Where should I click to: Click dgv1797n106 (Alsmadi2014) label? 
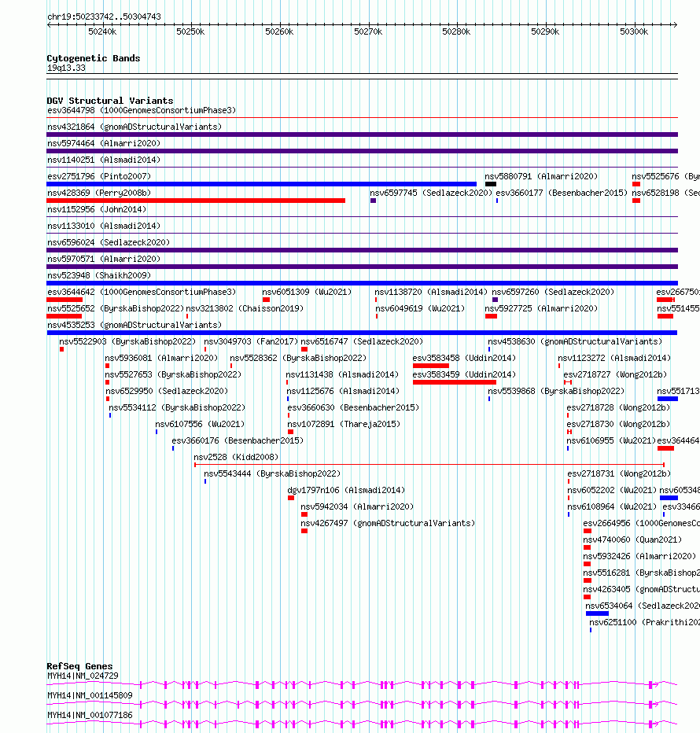tap(347, 490)
